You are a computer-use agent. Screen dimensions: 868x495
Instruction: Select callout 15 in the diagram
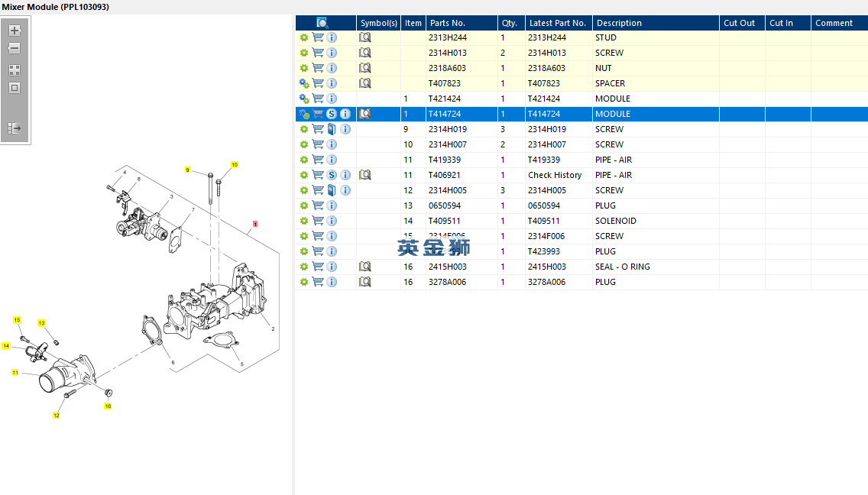tap(17, 320)
